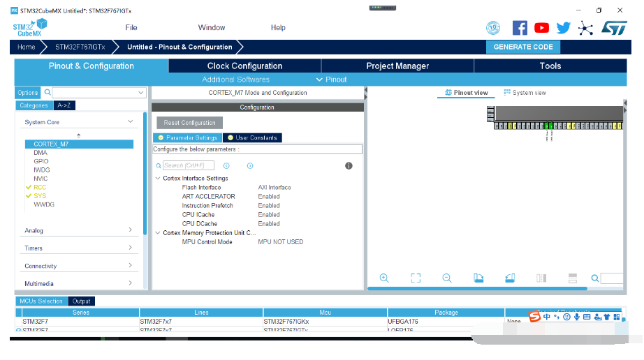Expand the Timers category

pos(130,248)
